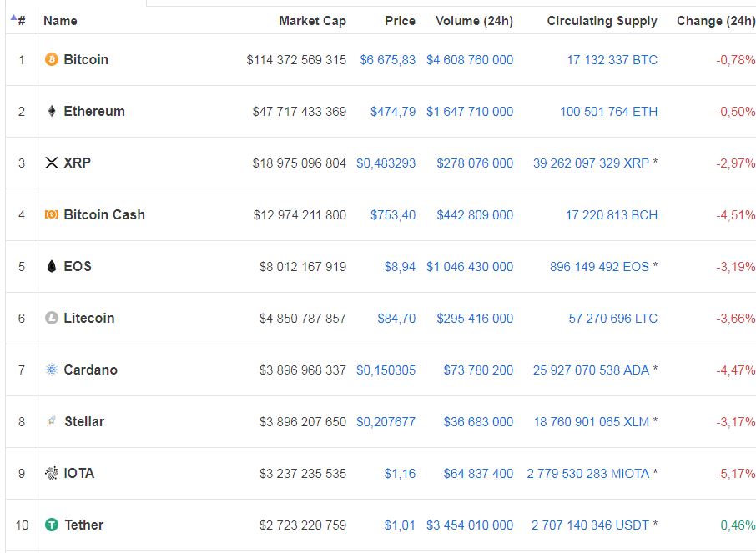Open the Bitcoin Cash name link
756x553 pixels.
click(104, 214)
